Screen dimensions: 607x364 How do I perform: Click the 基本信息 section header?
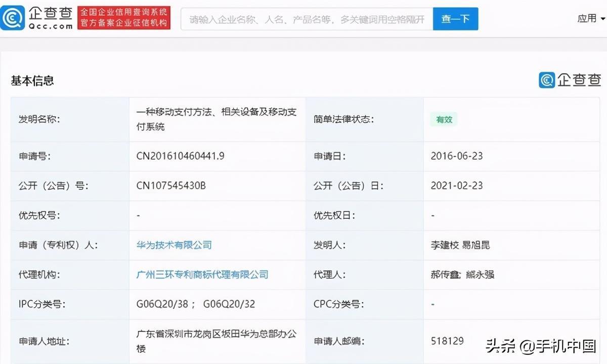[x=32, y=80]
